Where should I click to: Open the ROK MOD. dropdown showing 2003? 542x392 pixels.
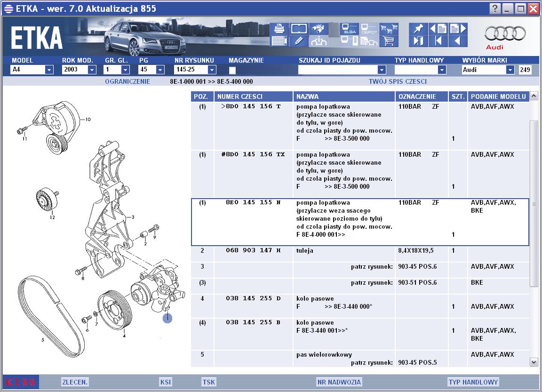[92, 70]
